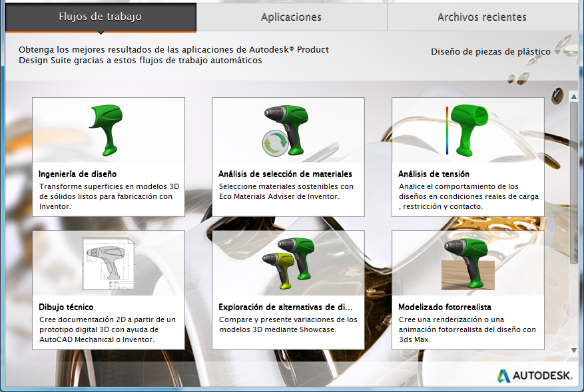
Task: Click the text 'Analice el comportamiento de los'
Action: (x=459, y=186)
